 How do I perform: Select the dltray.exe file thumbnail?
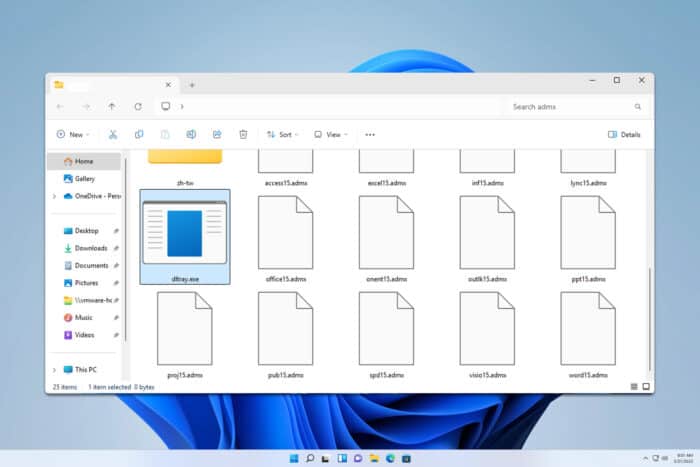click(185, 237)
